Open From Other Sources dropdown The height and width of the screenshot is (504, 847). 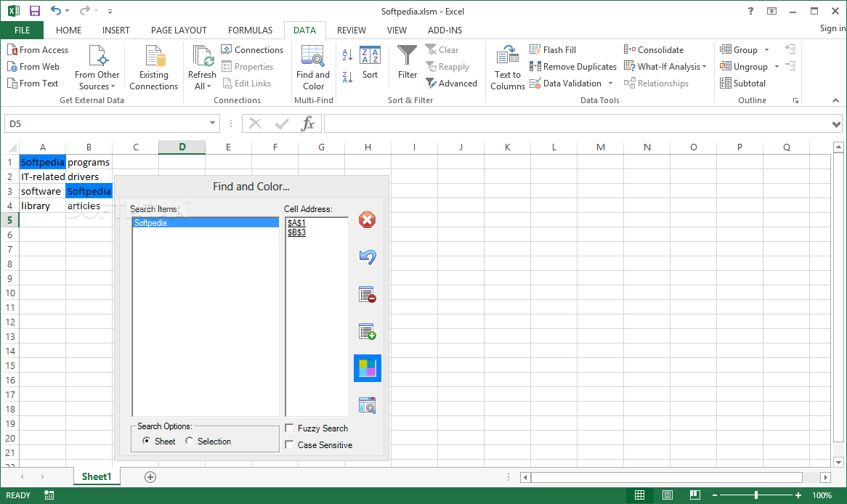tap(97, 68)
